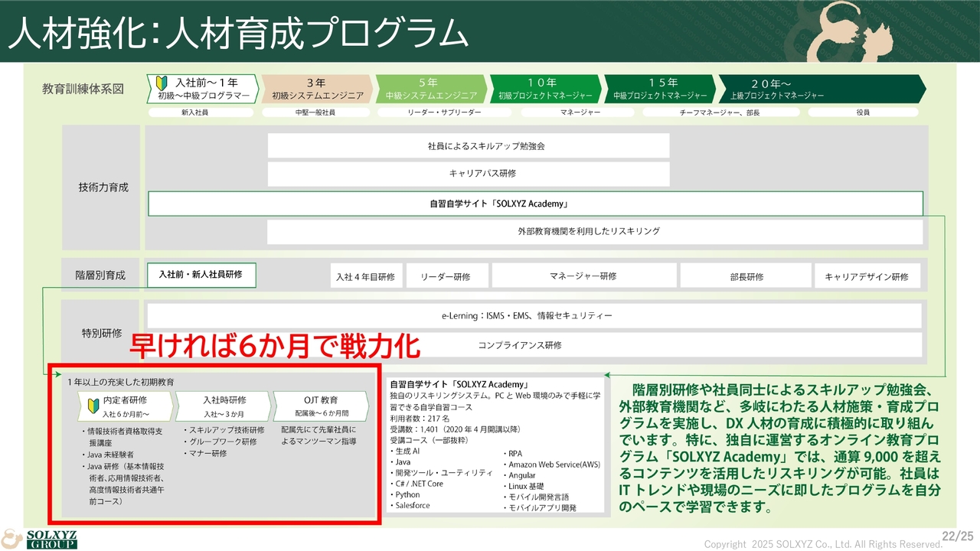This screenshot has width=980, height=551.
Task: Select the Angular course bullet
Action: 519,475
